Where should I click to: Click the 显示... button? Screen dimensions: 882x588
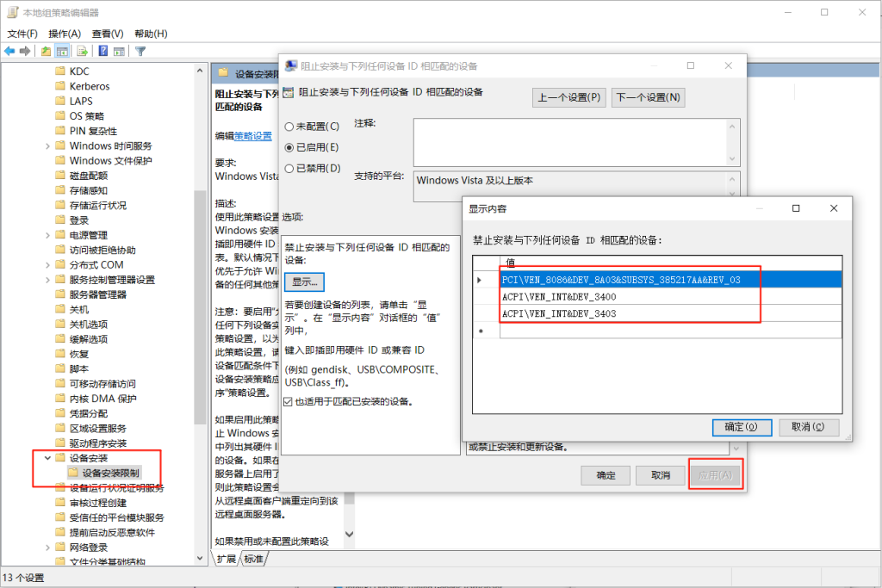(304, 282)
